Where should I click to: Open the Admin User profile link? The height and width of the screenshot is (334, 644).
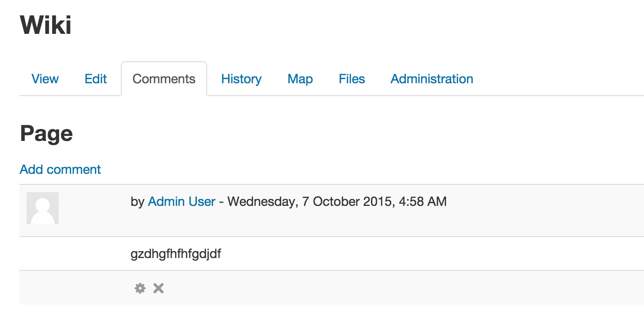(181, 201)
